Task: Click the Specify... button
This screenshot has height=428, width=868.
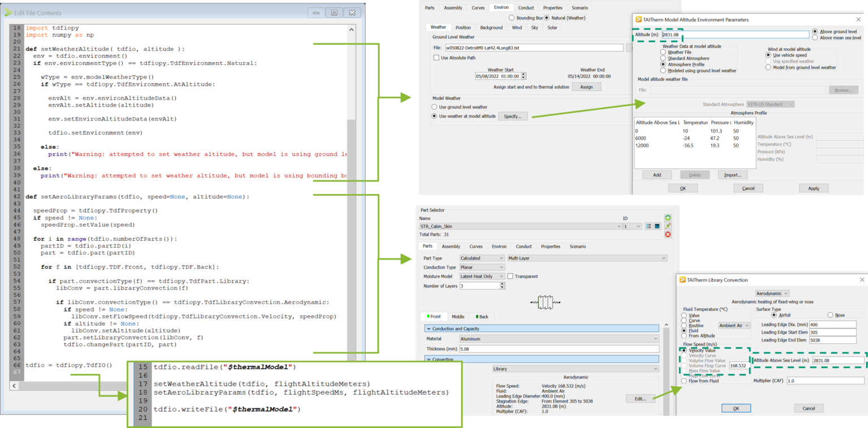Action: 513,116
